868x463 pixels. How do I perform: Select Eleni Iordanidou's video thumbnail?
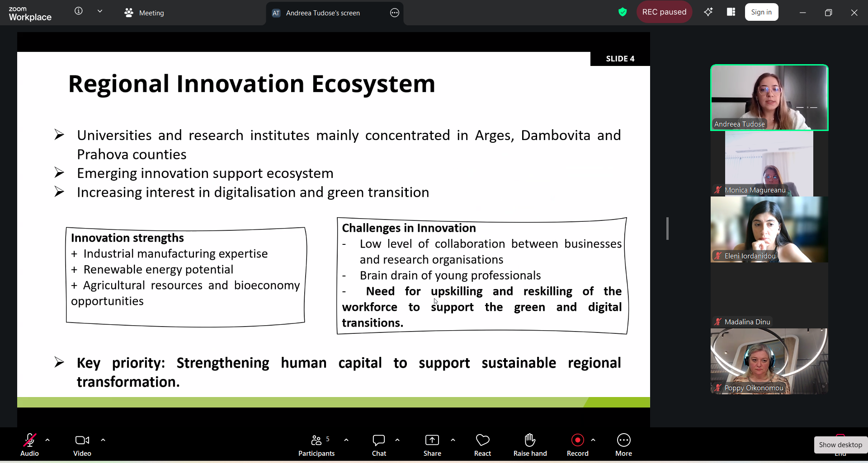(769, 229)
